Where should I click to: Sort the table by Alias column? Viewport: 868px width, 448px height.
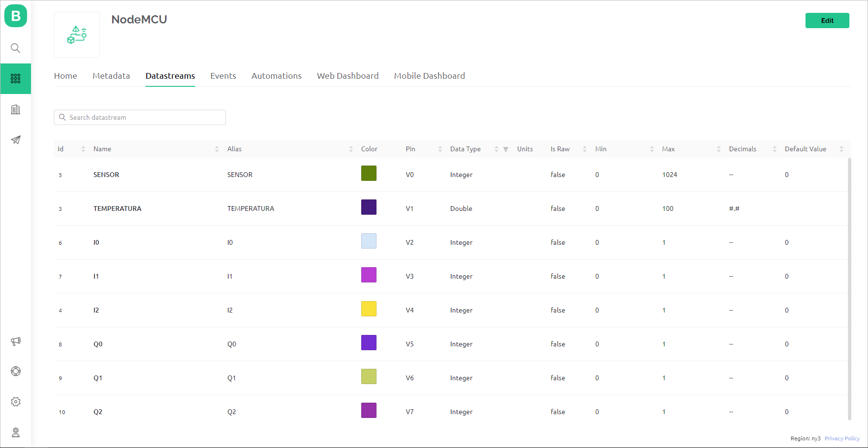(351, 149)
